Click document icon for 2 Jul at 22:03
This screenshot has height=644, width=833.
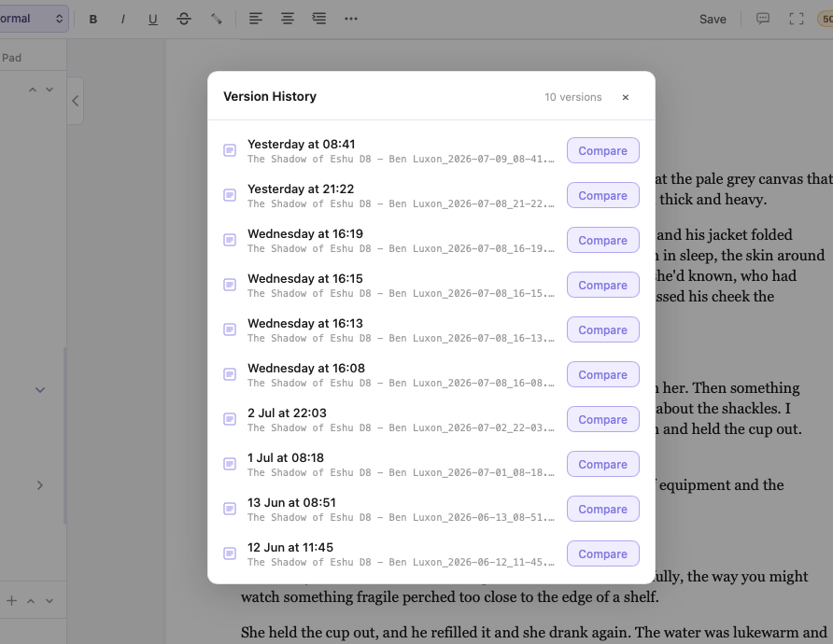coord(230,419)
